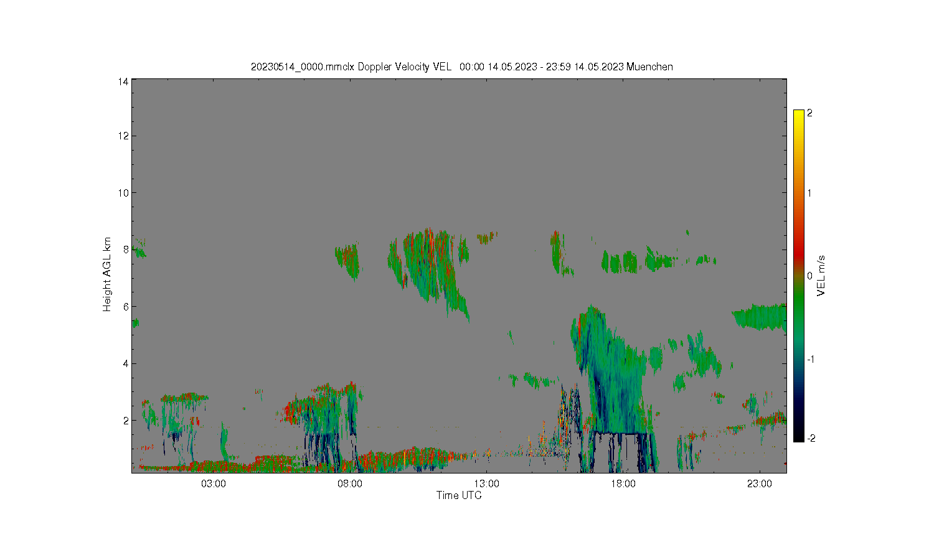Click the "VEL m/s" colorbar label
This screenshot has width=934, height=560.
click(821, 276)
